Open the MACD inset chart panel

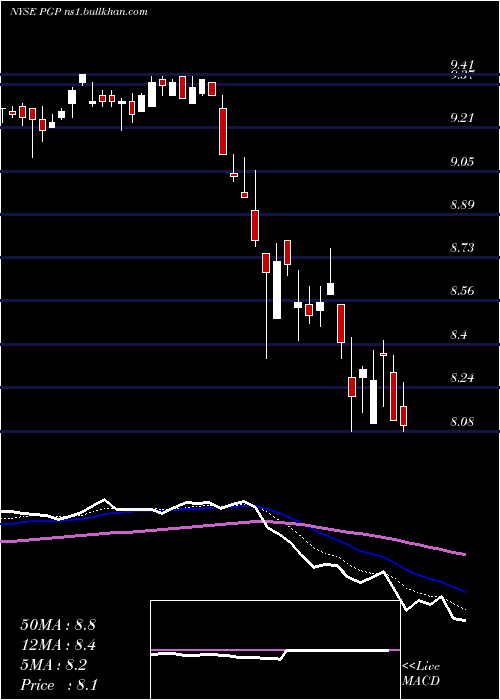[x=275, y=650]
